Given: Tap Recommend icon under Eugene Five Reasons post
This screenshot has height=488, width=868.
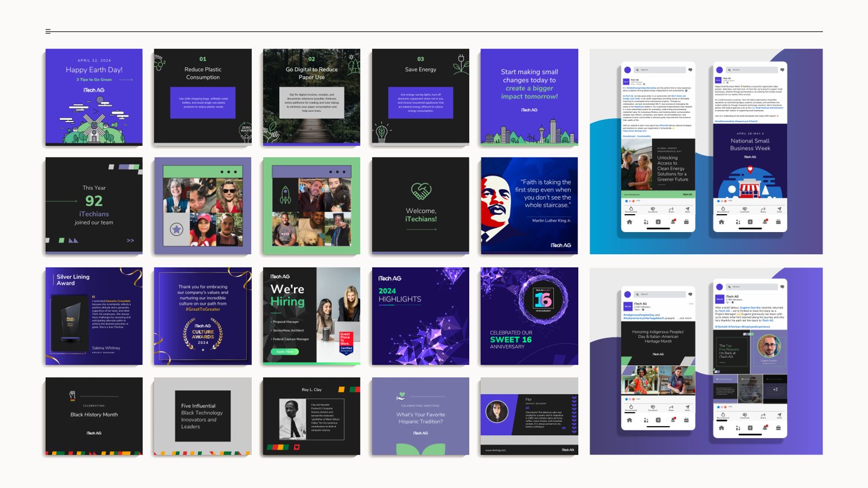Looking at the screenshot, I should click(x=723, y=416).
